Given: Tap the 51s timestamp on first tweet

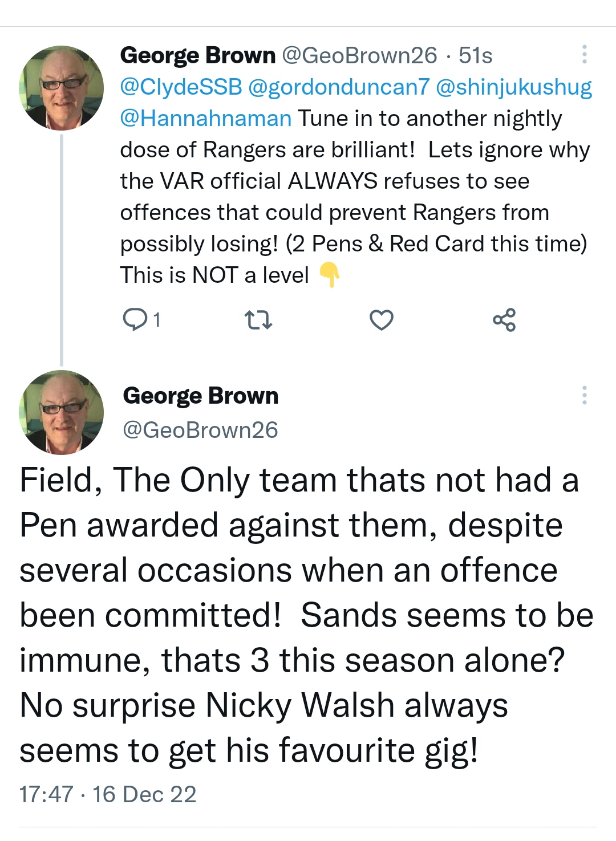Looking at the screenshot, I should (475, 55).
